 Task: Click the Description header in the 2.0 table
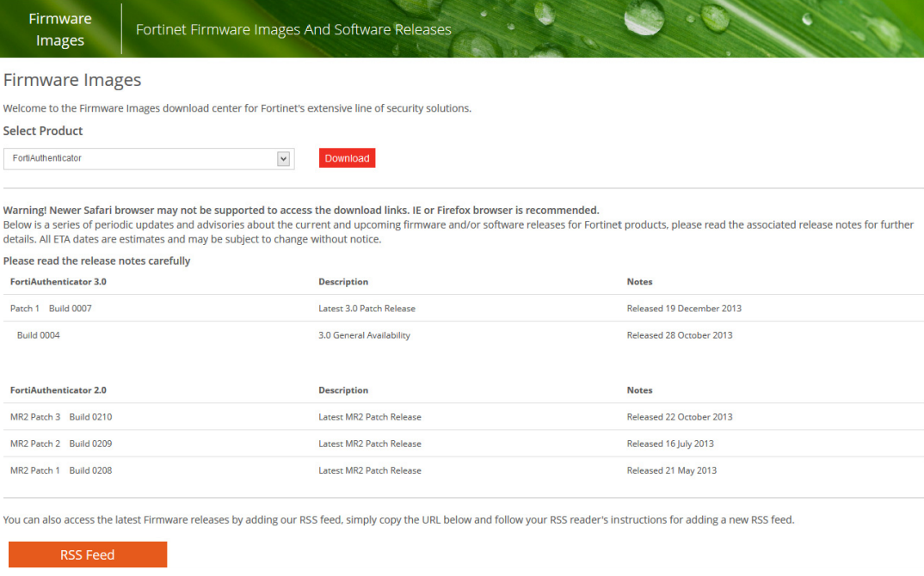click(x=343, y=390)
